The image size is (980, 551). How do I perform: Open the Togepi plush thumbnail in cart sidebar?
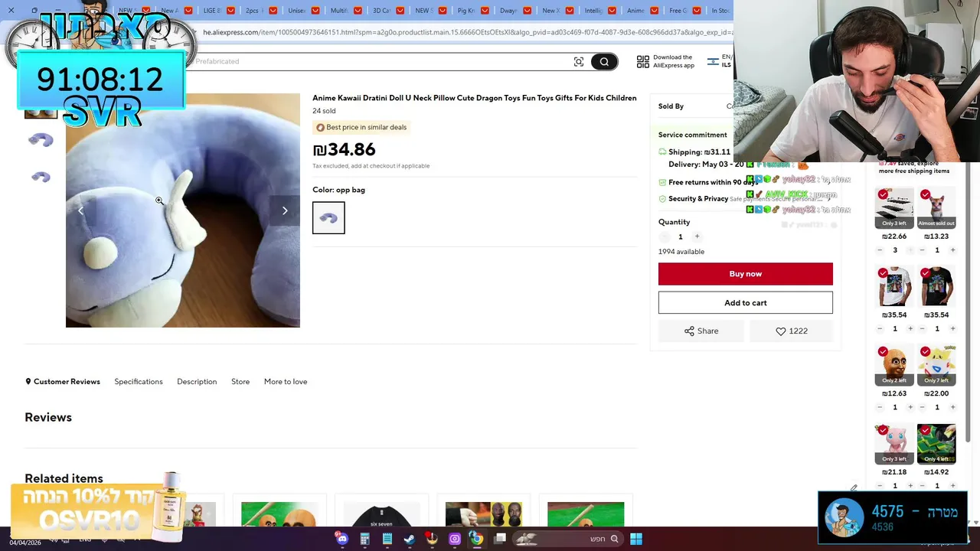(x=937, y=365)
